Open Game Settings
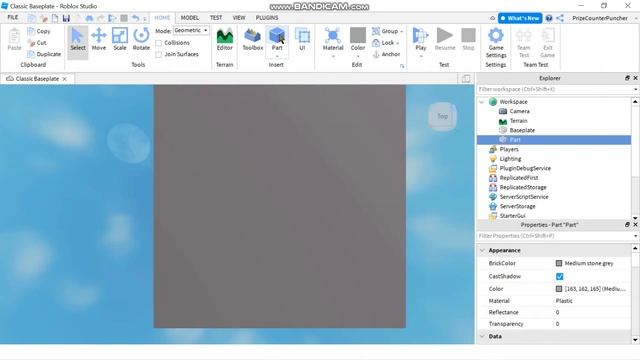This screenshot has height=360, width=640. point(496,42)
